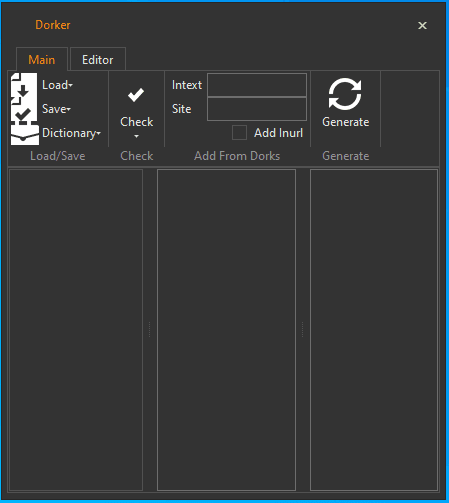Click the Save icon with checkmark

click(24, 109)
